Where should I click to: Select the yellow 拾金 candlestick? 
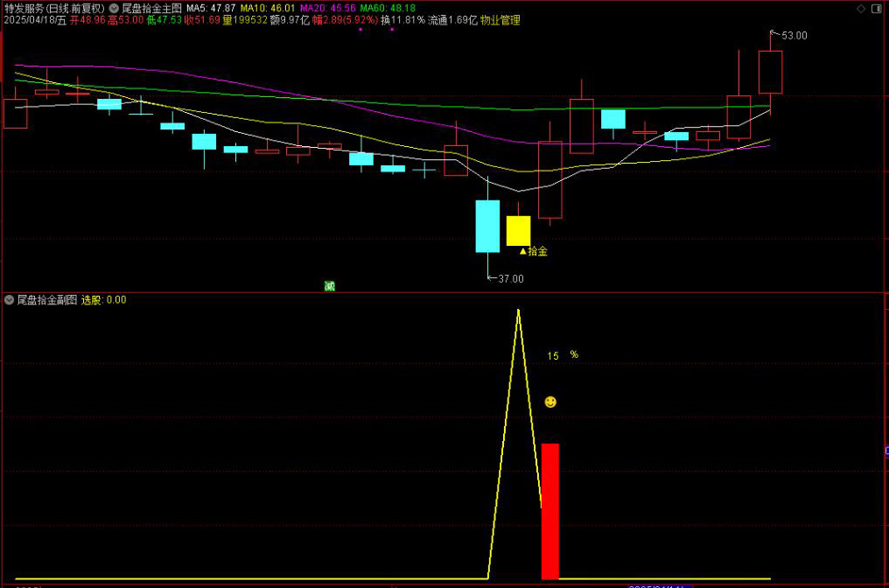coord(518,230)
